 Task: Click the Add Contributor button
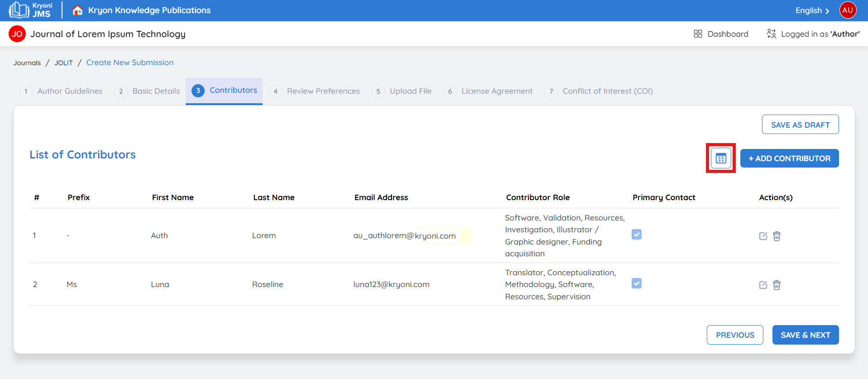tap(789, 158)
